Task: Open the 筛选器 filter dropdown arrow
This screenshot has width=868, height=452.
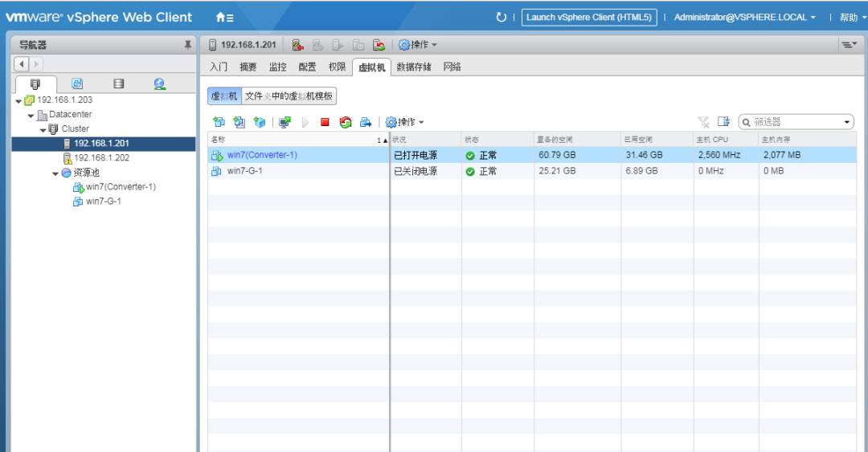Action: click(x=847, y=122)
